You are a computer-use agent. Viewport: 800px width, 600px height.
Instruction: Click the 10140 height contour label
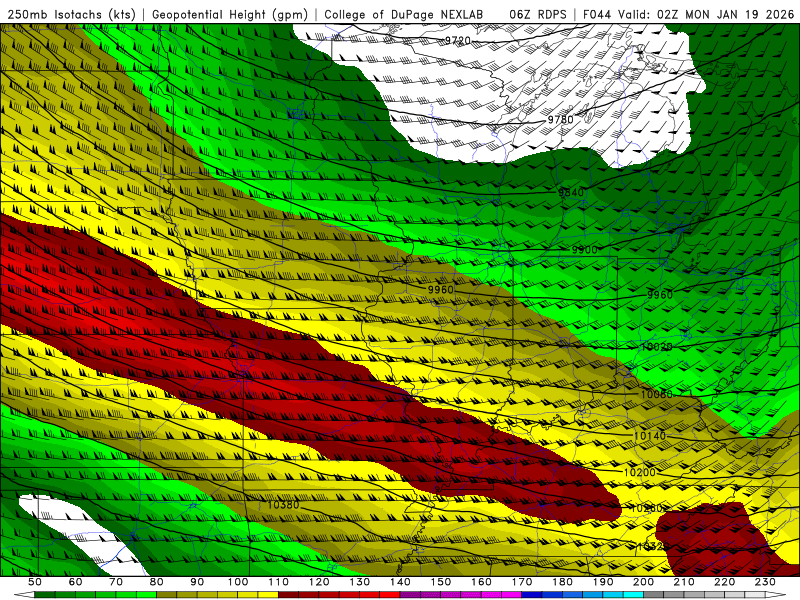650,436
